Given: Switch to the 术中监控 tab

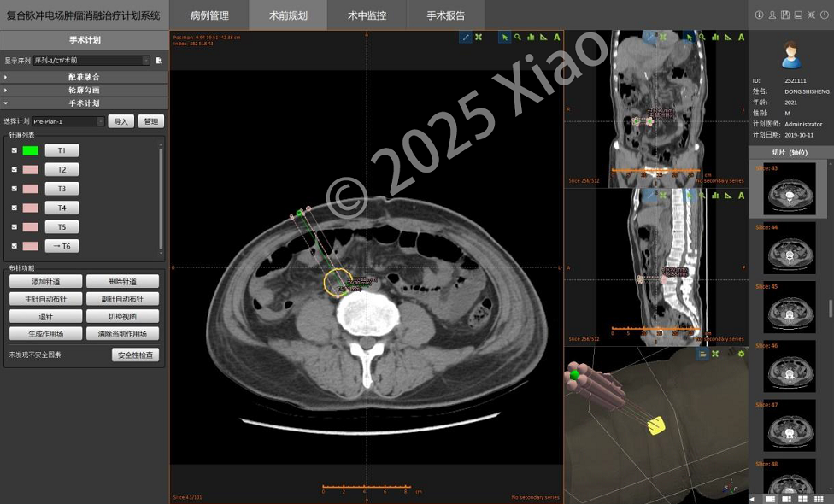Looking at the screenshot, I should [367, 15].
